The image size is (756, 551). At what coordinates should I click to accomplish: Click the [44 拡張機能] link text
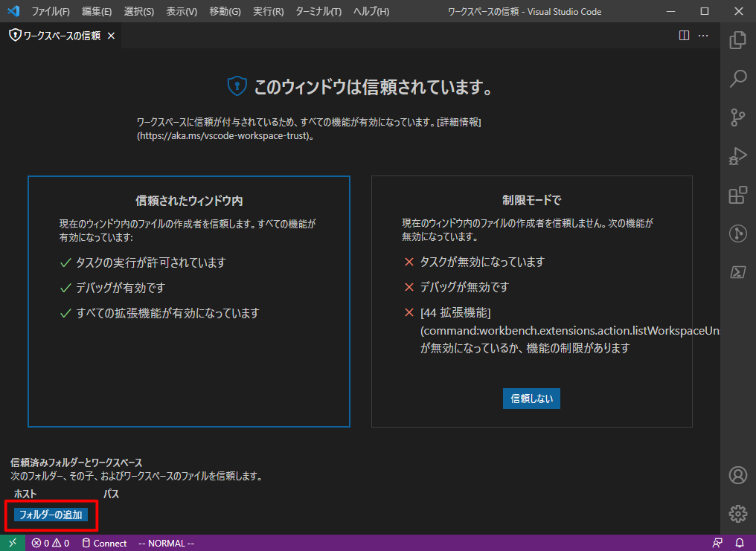pos(455,313)
